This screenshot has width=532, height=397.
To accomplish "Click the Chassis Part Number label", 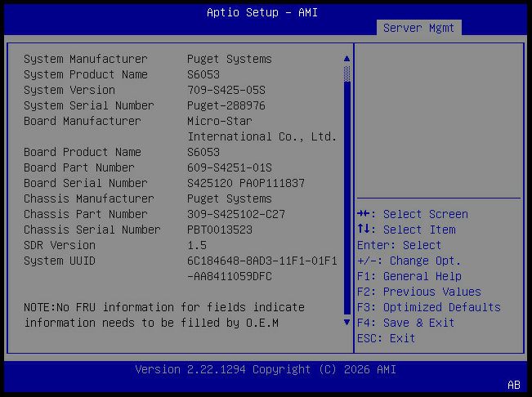I will (x=86, y=214).
